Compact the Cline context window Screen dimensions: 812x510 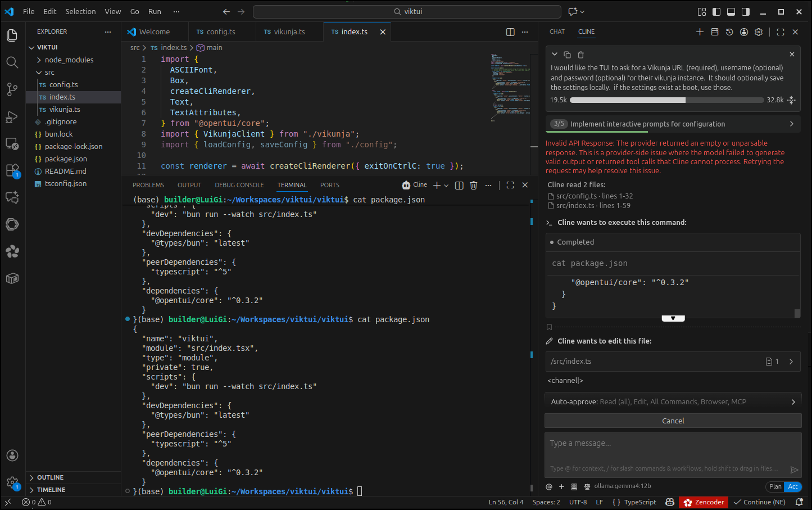click(x=792, y=100)
